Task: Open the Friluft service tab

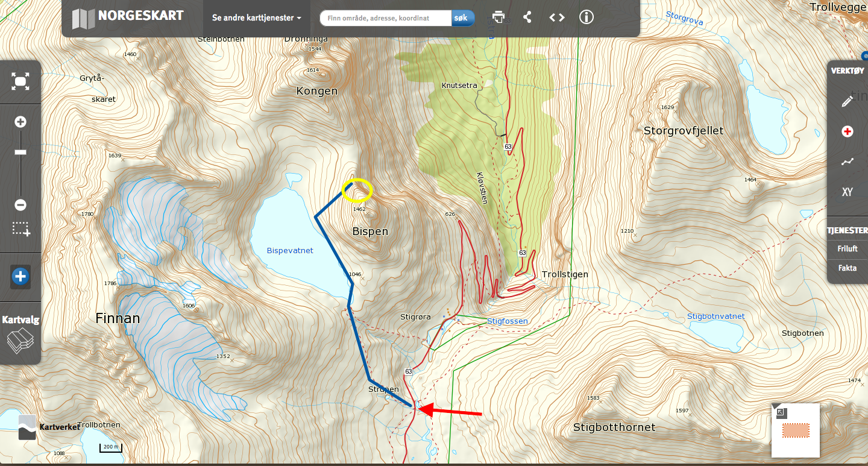Action: coord(848,248)
